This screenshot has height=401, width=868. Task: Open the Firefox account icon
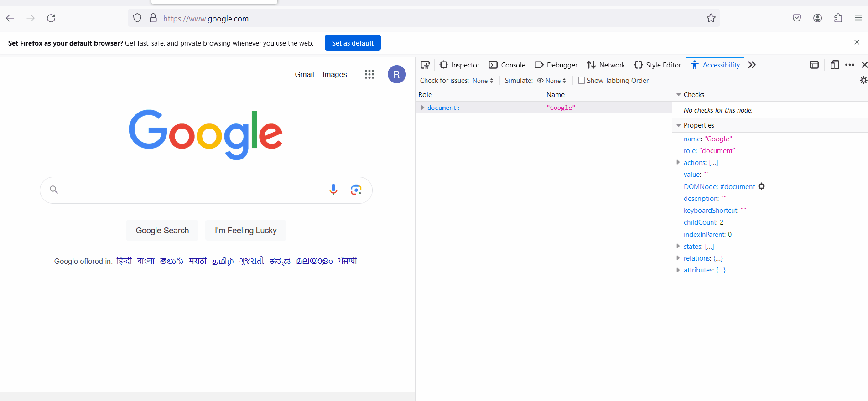coord(817,18)
